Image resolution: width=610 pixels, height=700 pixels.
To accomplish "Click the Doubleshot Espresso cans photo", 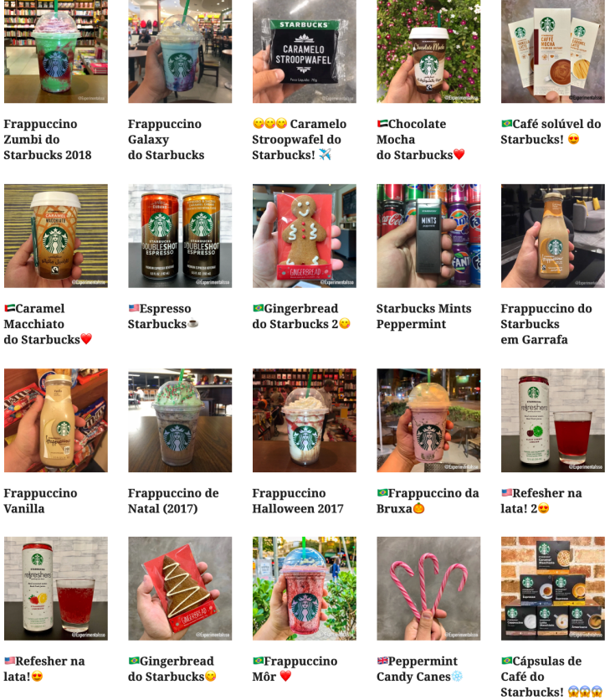I will [180, 236].
